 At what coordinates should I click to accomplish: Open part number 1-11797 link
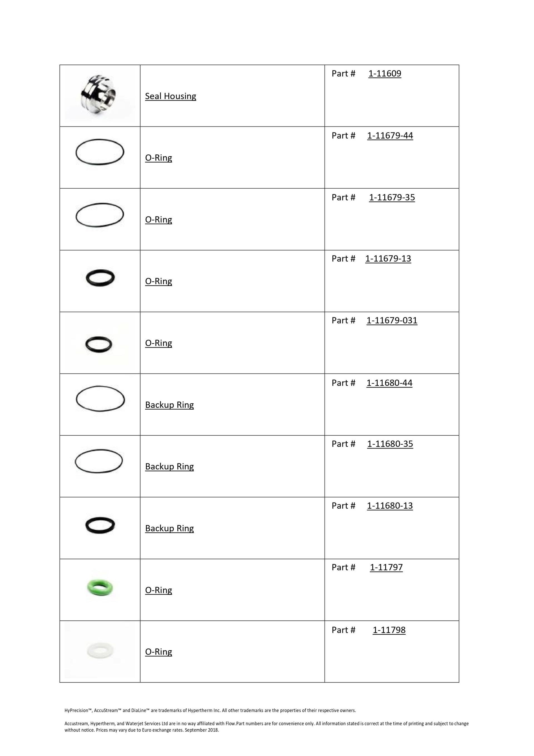click(386, 567)
